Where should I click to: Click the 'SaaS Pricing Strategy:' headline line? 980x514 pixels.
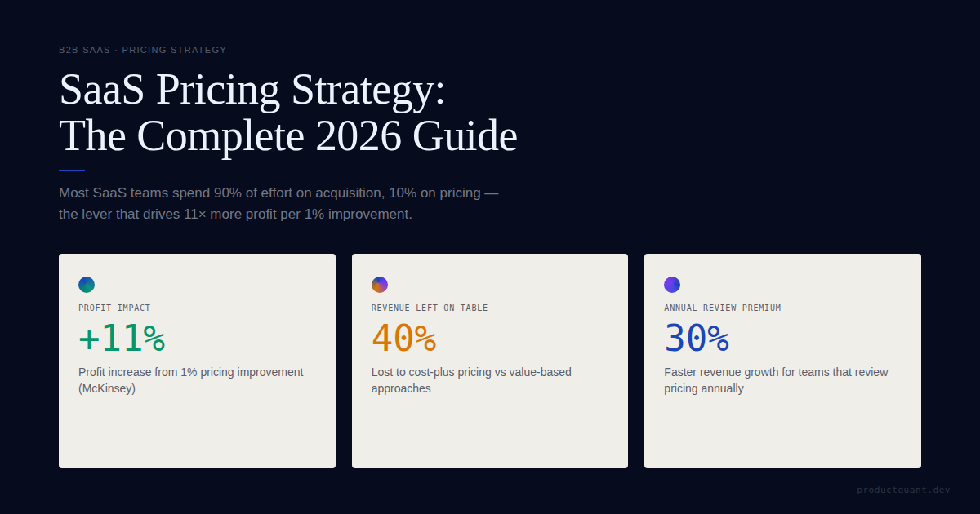click(x=252, y=89)
